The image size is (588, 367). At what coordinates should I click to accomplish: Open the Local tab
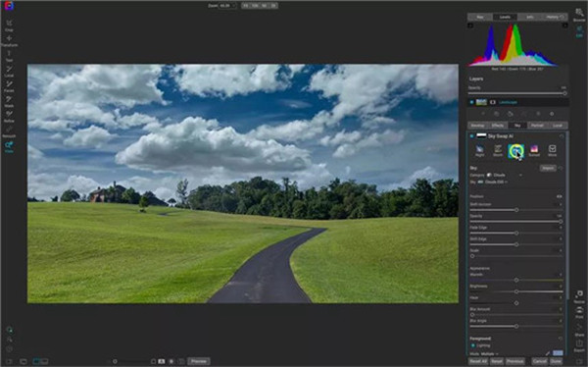558,125
